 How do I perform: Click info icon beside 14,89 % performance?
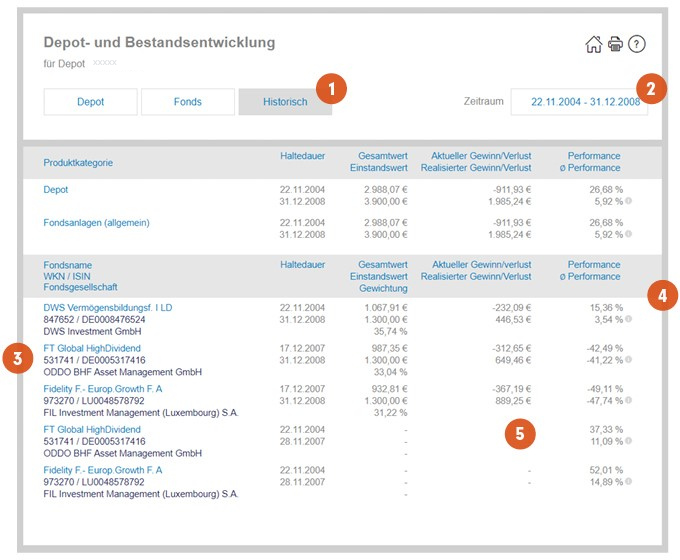coord(629,481)
